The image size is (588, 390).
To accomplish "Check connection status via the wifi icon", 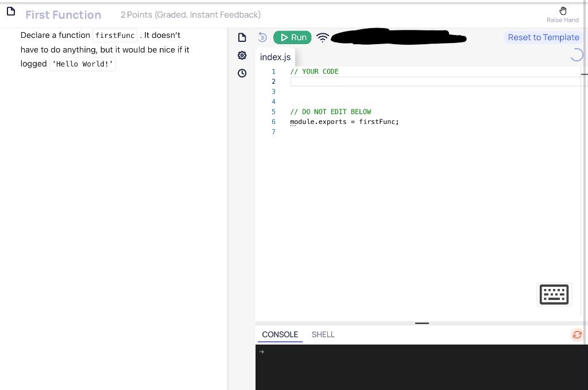I will (x=323, y=37).
